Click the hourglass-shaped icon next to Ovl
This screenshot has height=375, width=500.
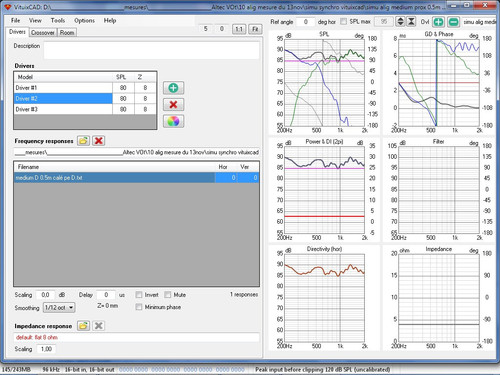[x=411, y=22]
